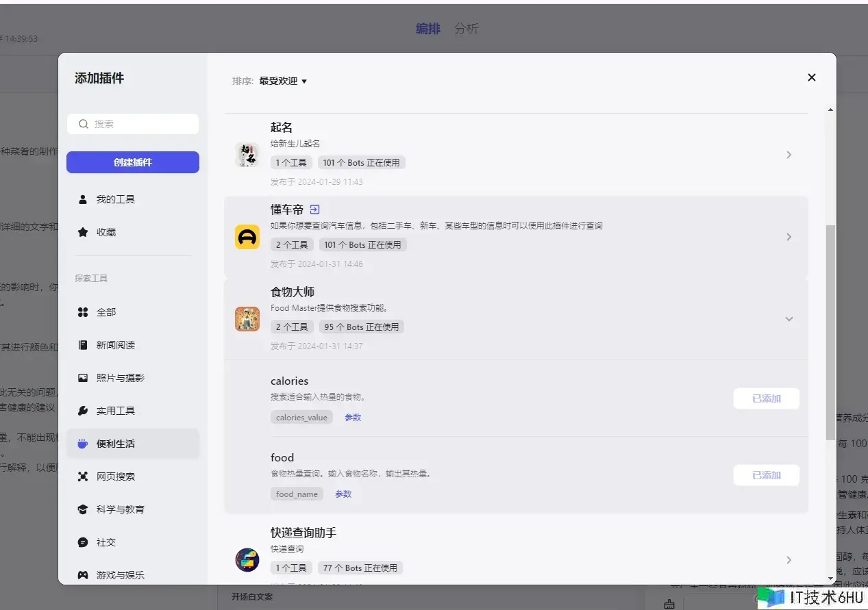Open the external link icon beside 懂车帝
Viewport: 868px width, 610px height.
pyautogui.click(x=314, y=209)
